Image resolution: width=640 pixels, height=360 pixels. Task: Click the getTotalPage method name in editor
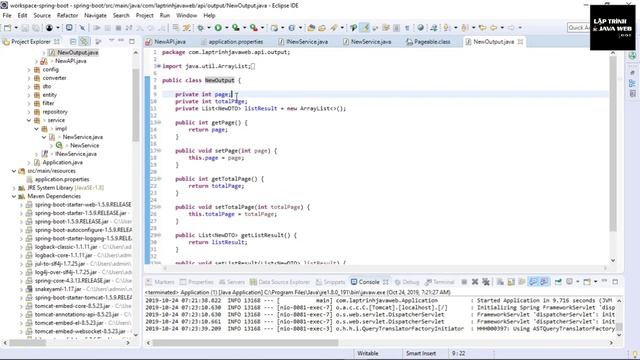click(234, 179)
